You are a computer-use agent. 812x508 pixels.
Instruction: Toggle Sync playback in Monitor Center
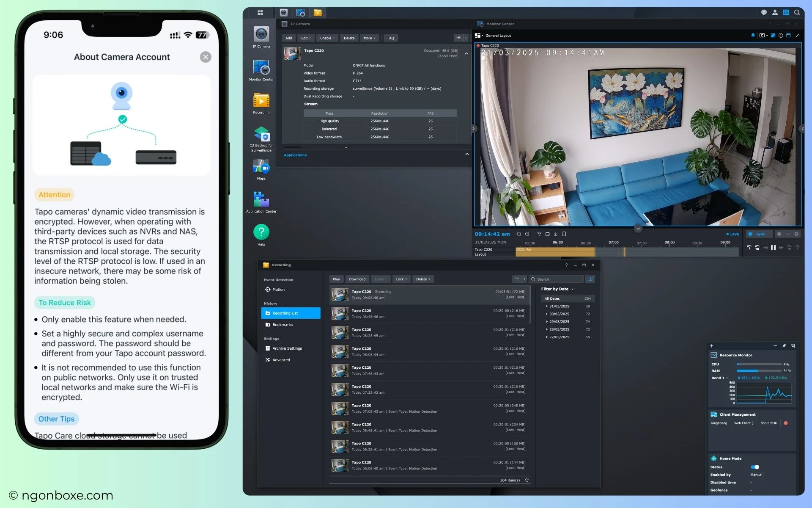pos(759,234)
